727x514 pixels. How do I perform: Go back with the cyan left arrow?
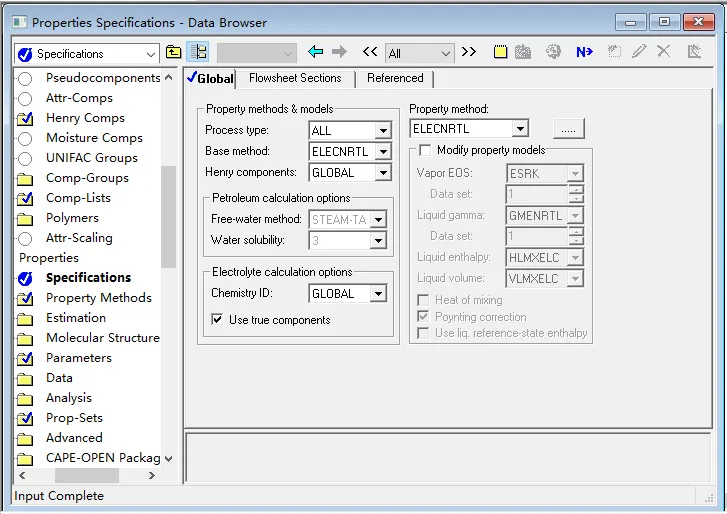315,51
